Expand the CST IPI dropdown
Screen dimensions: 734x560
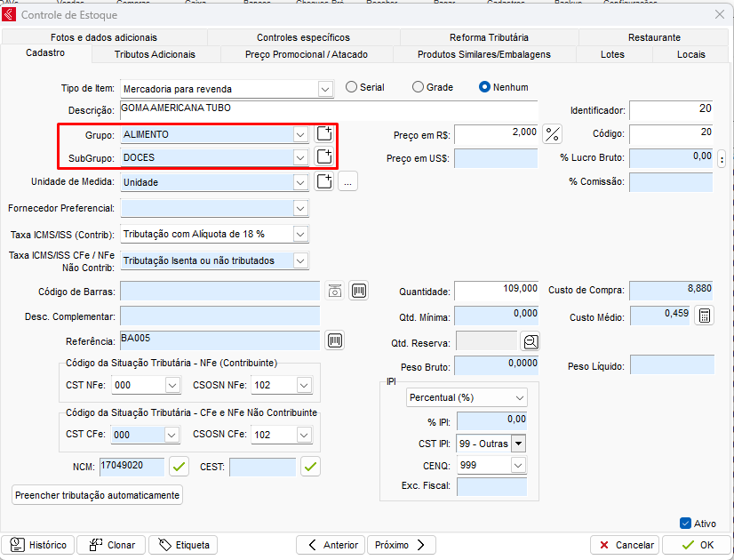pos(518,444)
